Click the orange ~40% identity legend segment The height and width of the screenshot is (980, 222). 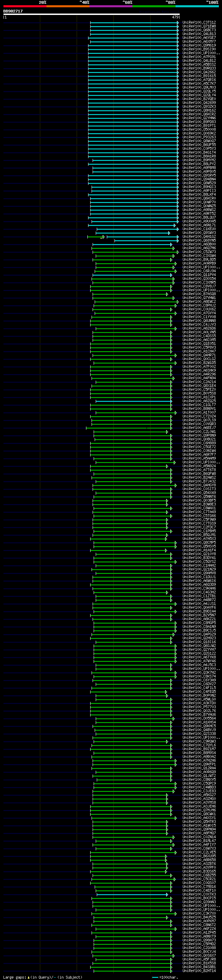(x=68, y=6)
